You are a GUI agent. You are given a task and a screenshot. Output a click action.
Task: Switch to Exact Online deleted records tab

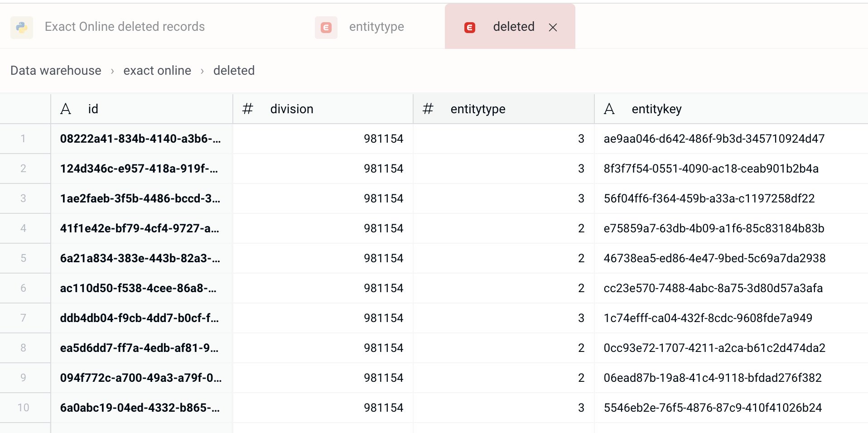point(125,27)
